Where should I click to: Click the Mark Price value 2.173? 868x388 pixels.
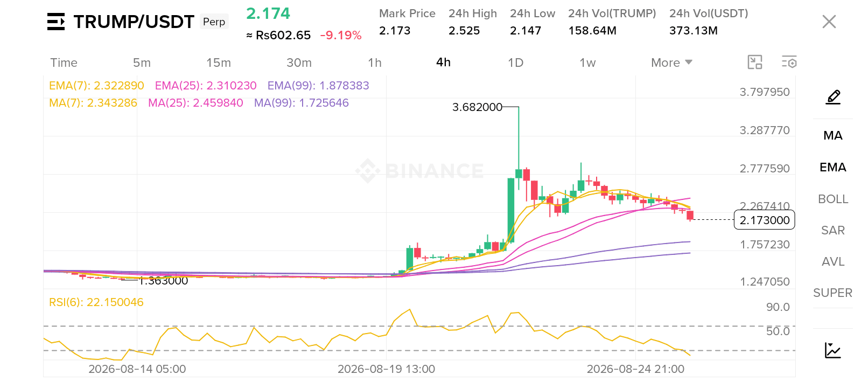click(395, 31)
